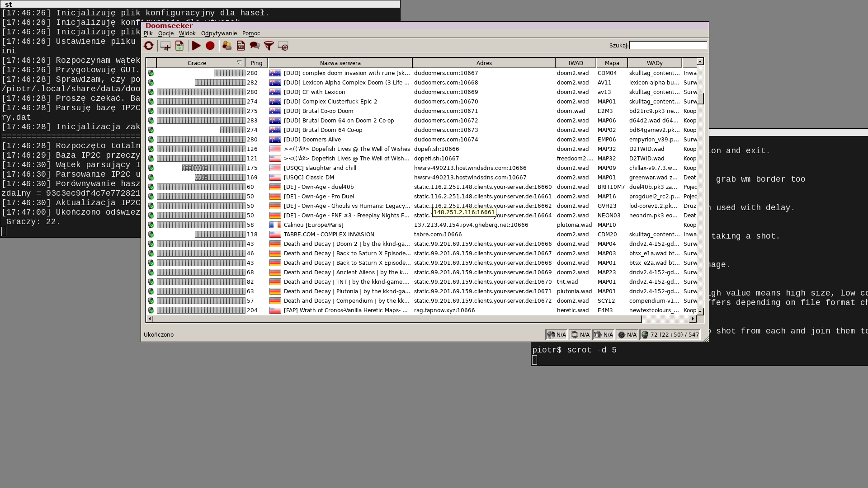Screen dimensions: 868x488
Task: Open the IRC chat bubbles icon
Action: point(255,46)
